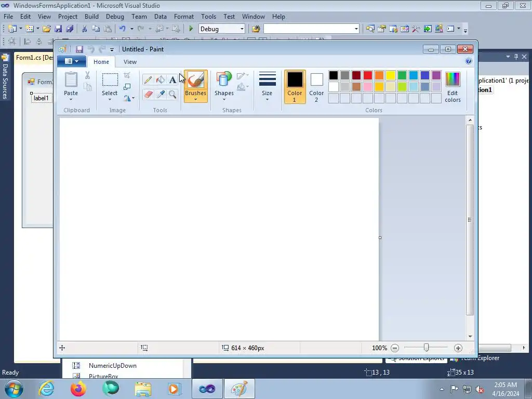Open the Shape outline dropdown
Image resolution: width=532 pixels, height=399 pixels.
click(243, 76)
